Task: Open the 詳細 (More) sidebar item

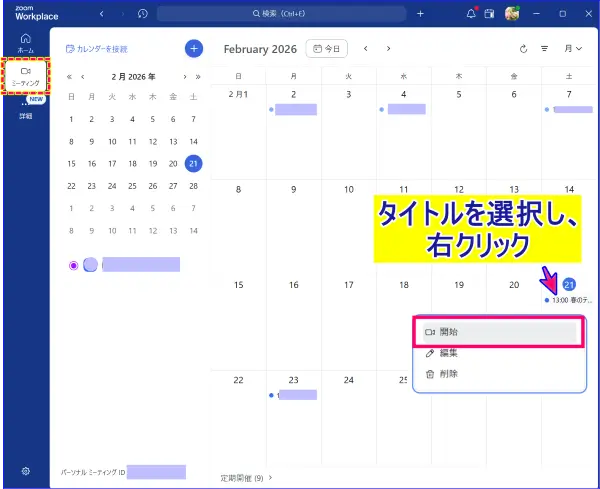Action: 26,111
